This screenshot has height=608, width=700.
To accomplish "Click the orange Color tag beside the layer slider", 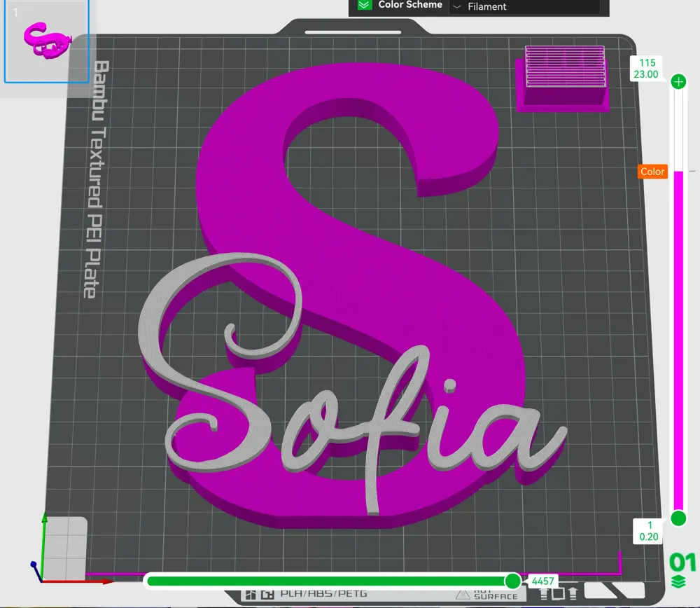I will pos(652,171).
